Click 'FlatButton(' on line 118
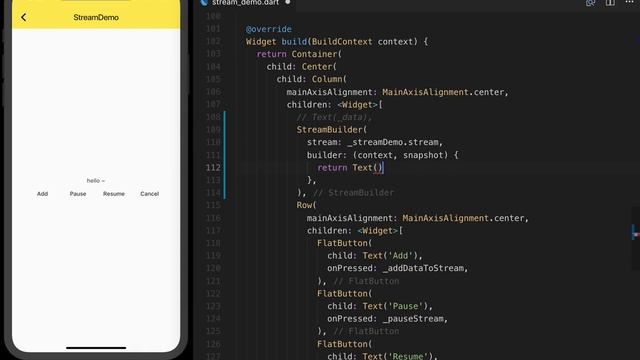 click(344, 243)
